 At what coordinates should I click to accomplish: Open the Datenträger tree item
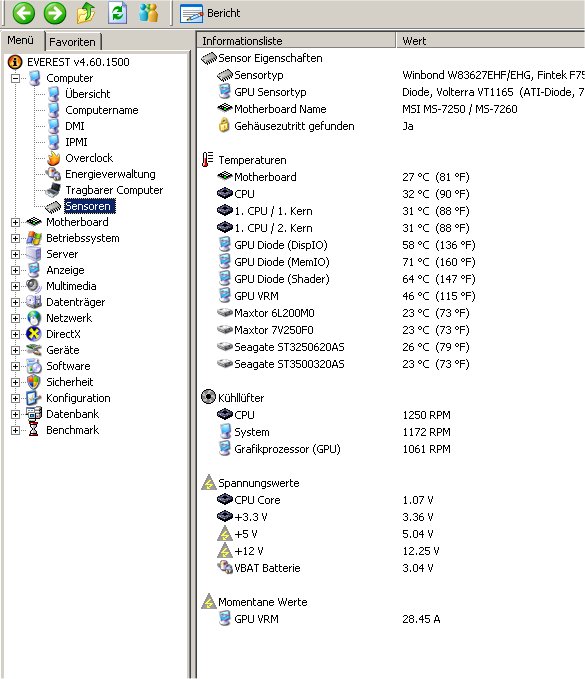point(75,302)
